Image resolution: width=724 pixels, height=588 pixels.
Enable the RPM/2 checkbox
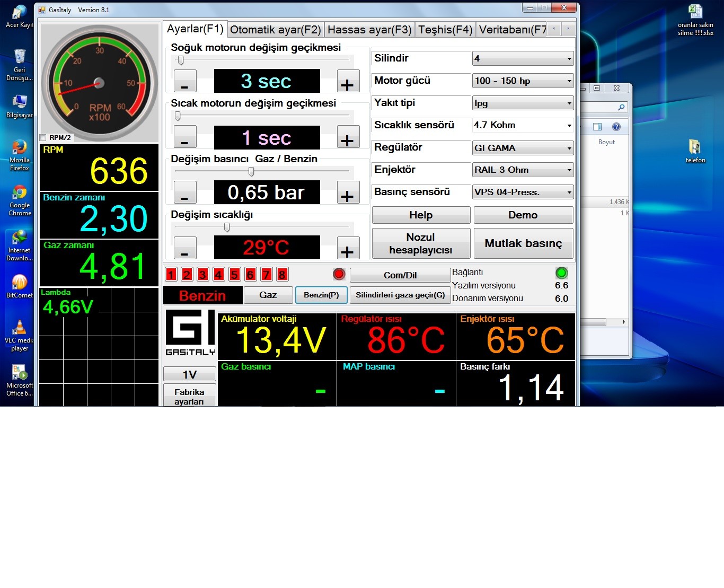click(x=43, y=138)
